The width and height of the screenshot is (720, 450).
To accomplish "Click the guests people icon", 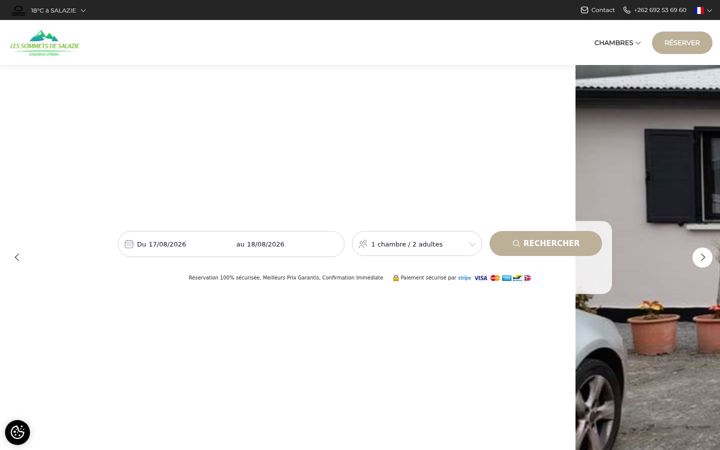I will click(x=363, y=244).
